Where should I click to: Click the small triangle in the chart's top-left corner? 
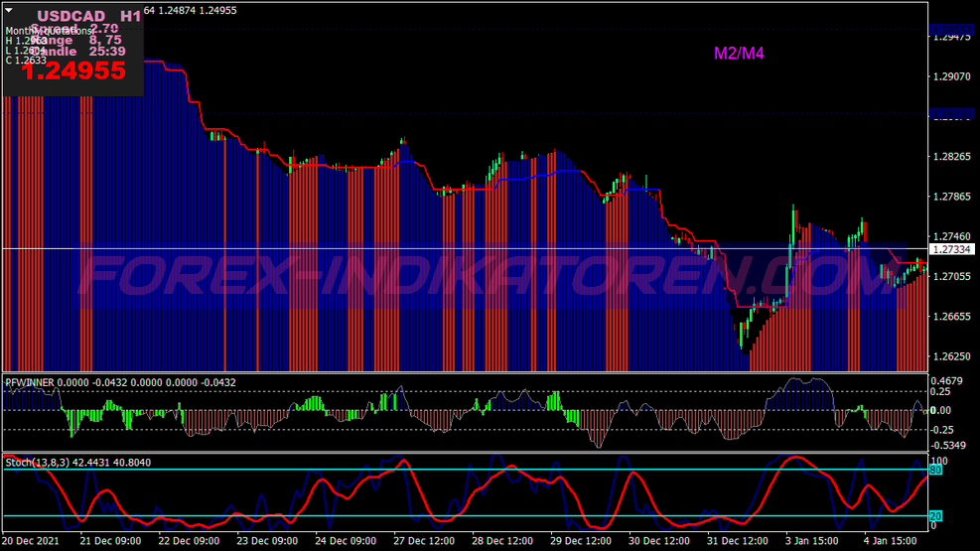[9, 10]
